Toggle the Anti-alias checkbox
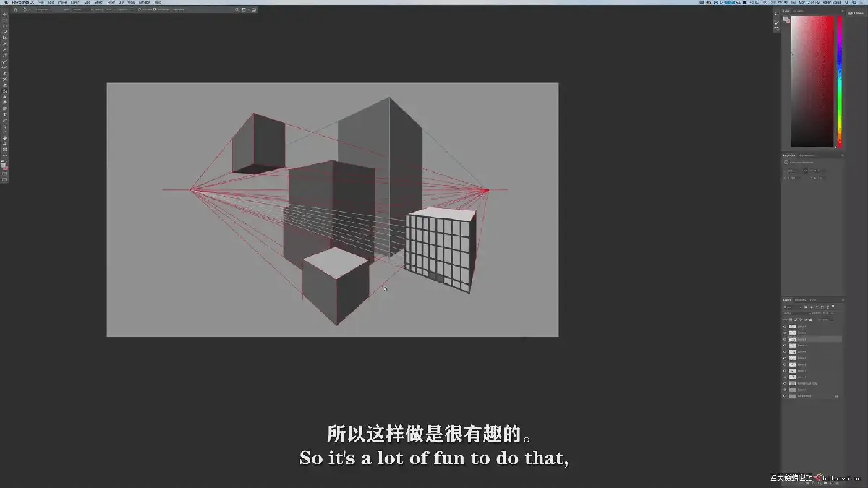Screen dimensions: 868x488 point(140,9)
